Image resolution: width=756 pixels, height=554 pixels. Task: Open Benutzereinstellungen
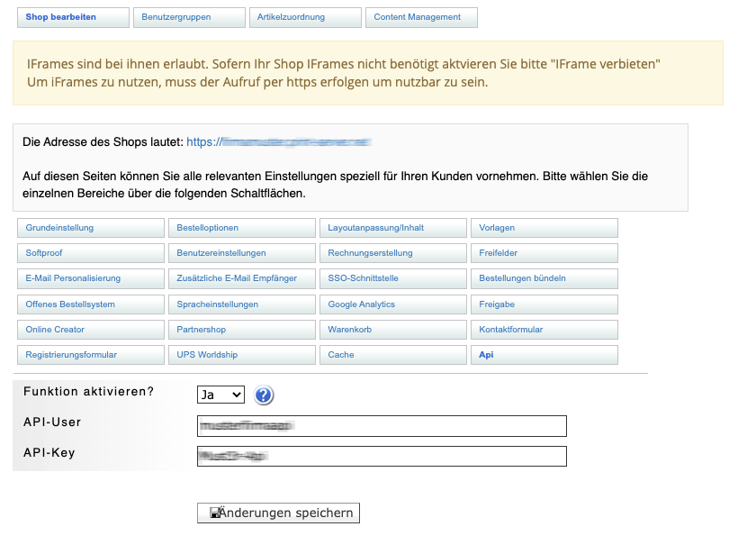(242, 253)
